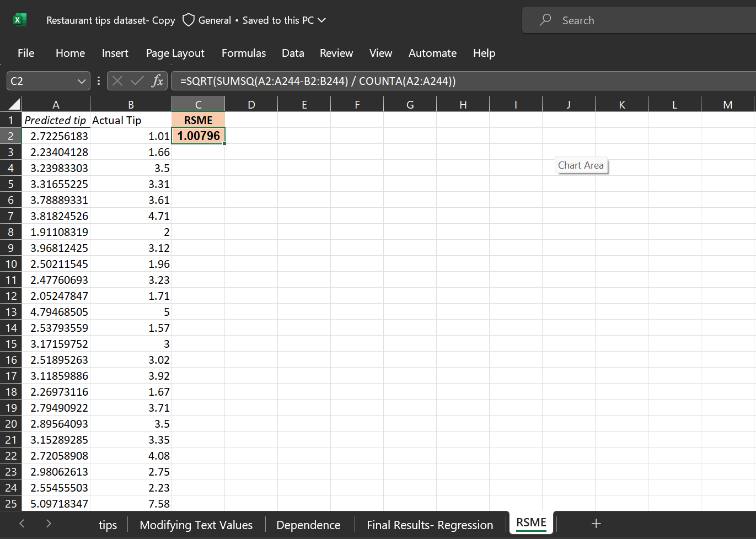Image resolution: width=756 pixels, height=539 pixels.
Task: Open the Formulas ribbon tab
Action: pyautogui.click(x=243, y=53)
